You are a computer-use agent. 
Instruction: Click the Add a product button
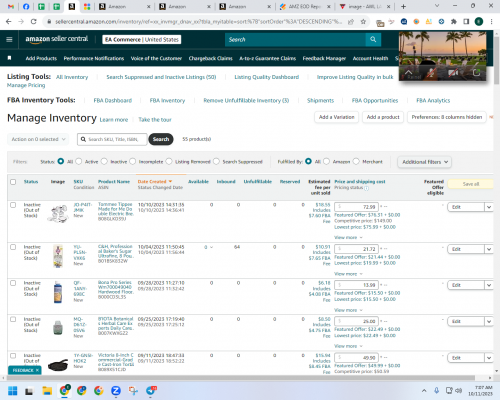383,117
